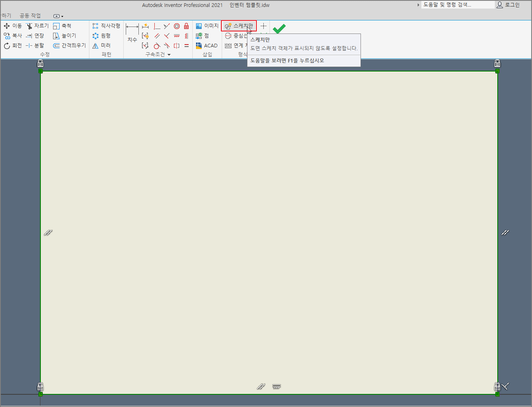Screen dimensions: 532x407
Task: Choose 원형 circular pattern tool
Action: point(101,36)
